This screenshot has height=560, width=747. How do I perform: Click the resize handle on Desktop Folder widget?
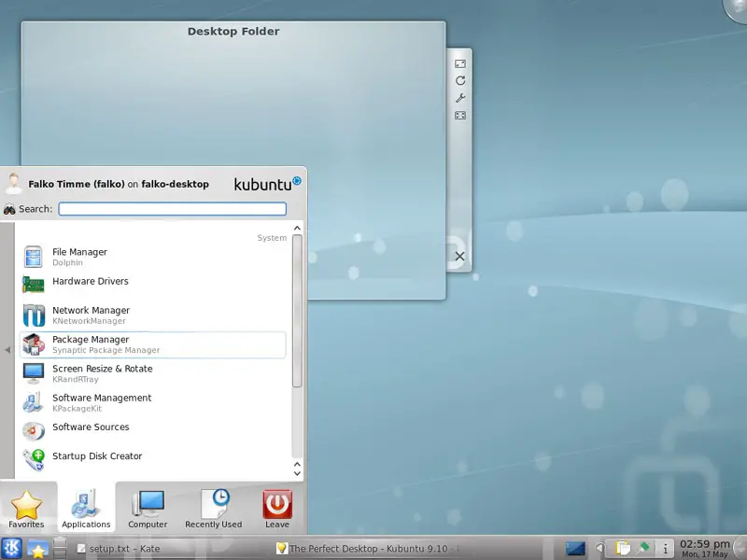(460, 63)
